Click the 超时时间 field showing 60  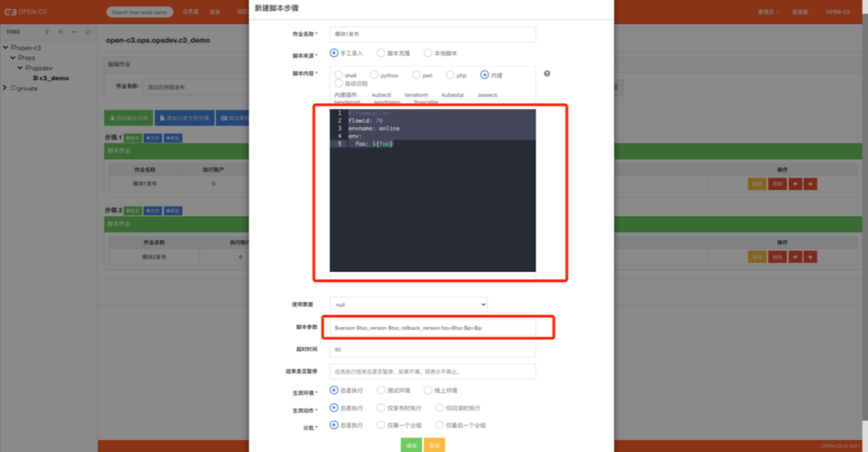click(432, 350)
